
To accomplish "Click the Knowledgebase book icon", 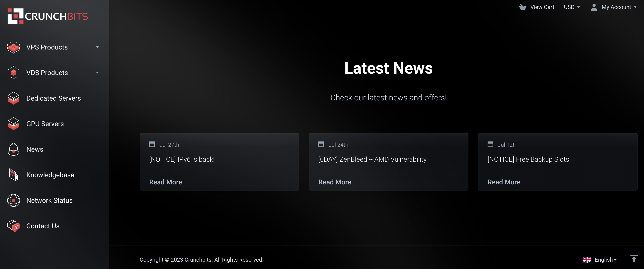I will click(14, 175).
